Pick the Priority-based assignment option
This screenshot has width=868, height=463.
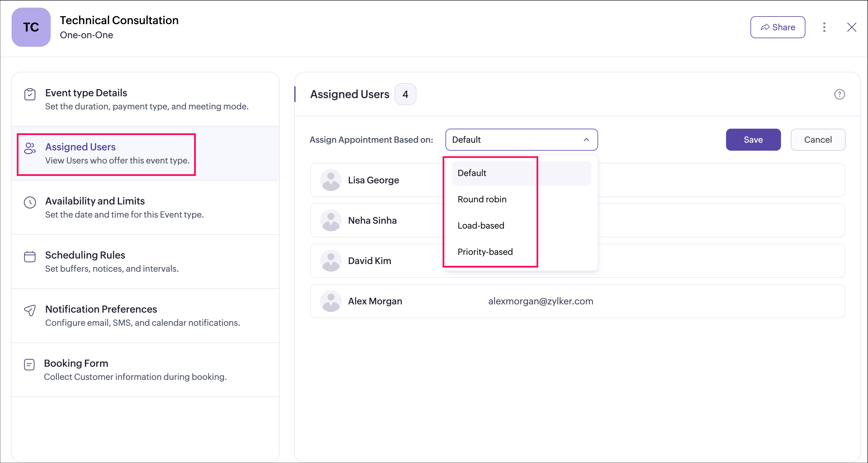(485, 252)
